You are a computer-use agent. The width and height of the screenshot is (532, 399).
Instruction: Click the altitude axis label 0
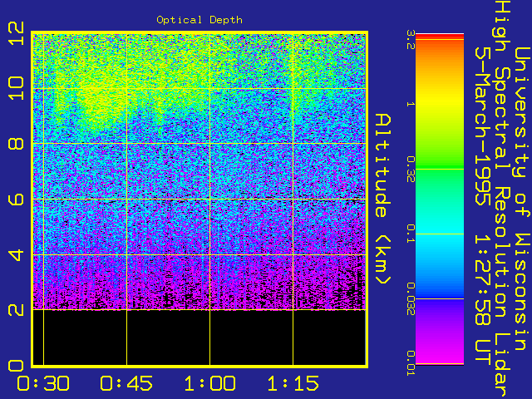coord(16,366)
